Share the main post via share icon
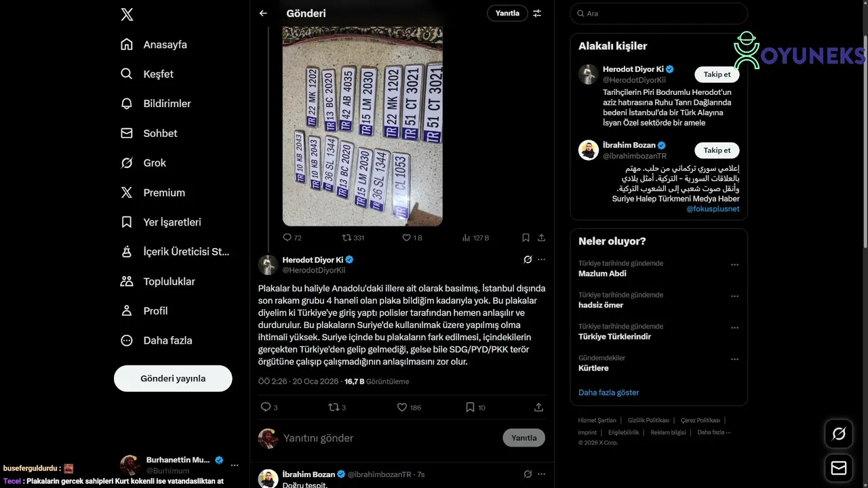The width and height of the screenshot is (868, 488). tap(538, 407)
